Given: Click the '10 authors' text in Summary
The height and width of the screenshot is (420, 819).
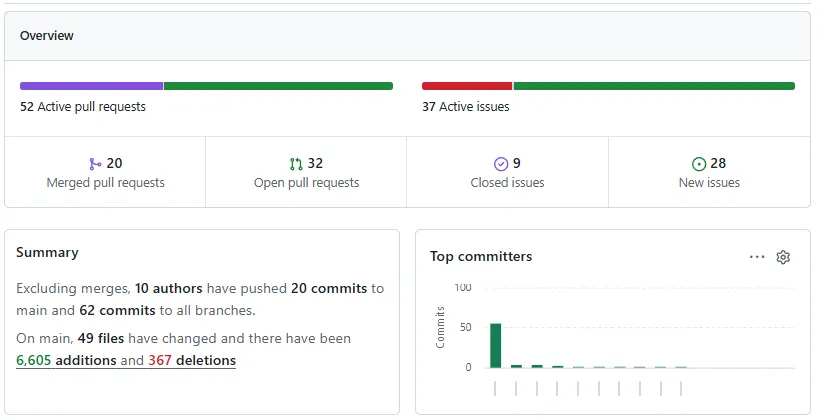Looking at the screenshot, I should [x=169, y=288].
